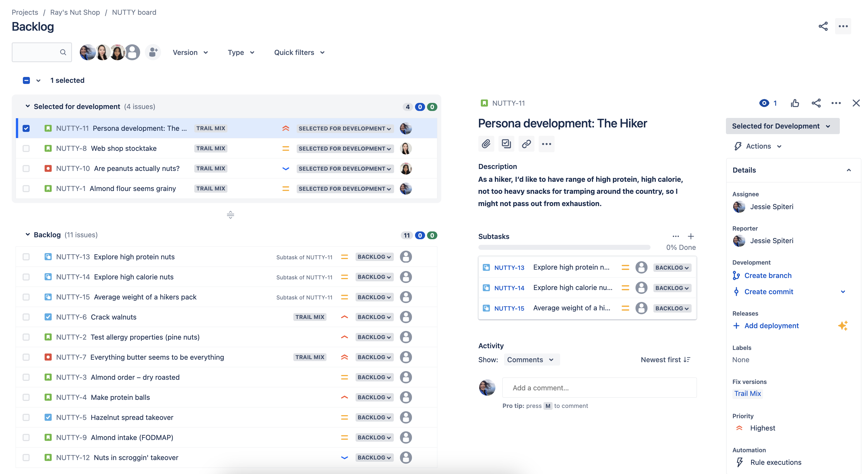Toggle checkbox for NUTTY-10 Are peanuts actually nuts?
868x474 pixels.
(x=26, y=168)
